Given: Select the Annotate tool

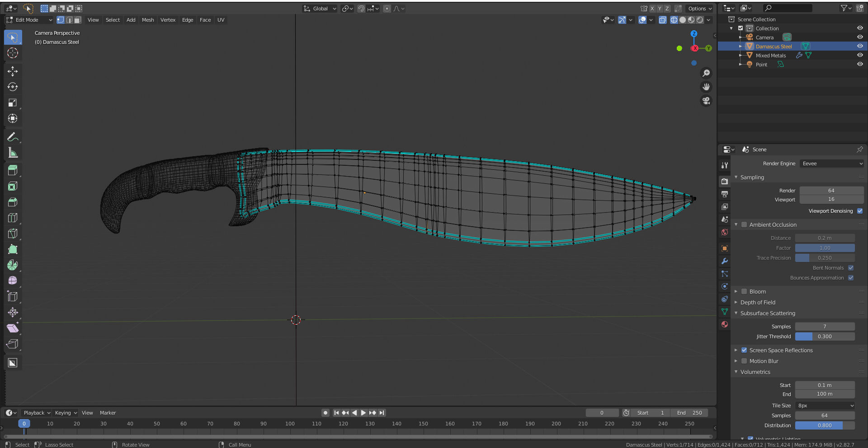Looking at the screenshot, I should (x=13, y=137).
